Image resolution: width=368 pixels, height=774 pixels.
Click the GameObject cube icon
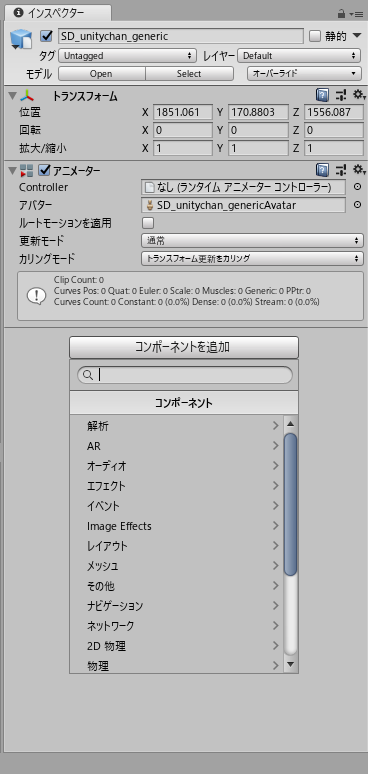(x=22, y=39)
